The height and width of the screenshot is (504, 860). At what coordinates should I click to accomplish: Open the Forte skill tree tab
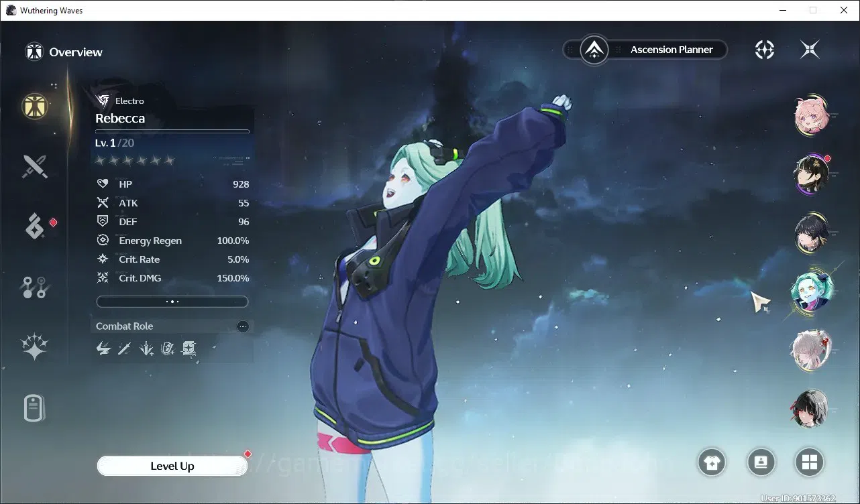coord(34,288)
